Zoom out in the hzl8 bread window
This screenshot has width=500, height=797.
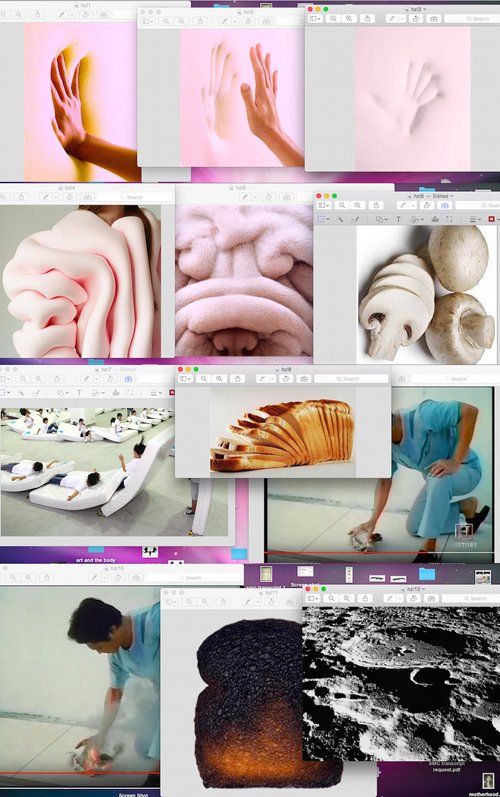204,379
